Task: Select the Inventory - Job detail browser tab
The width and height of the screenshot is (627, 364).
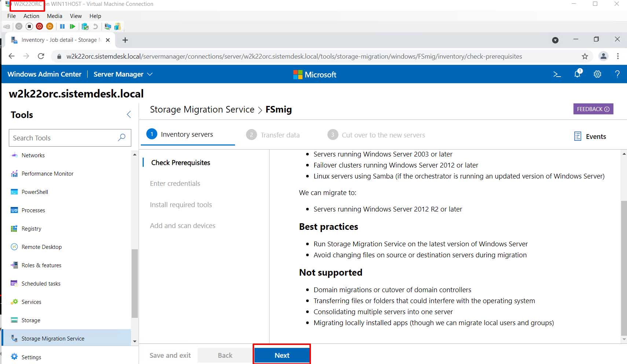Action: tap(60, 40)
